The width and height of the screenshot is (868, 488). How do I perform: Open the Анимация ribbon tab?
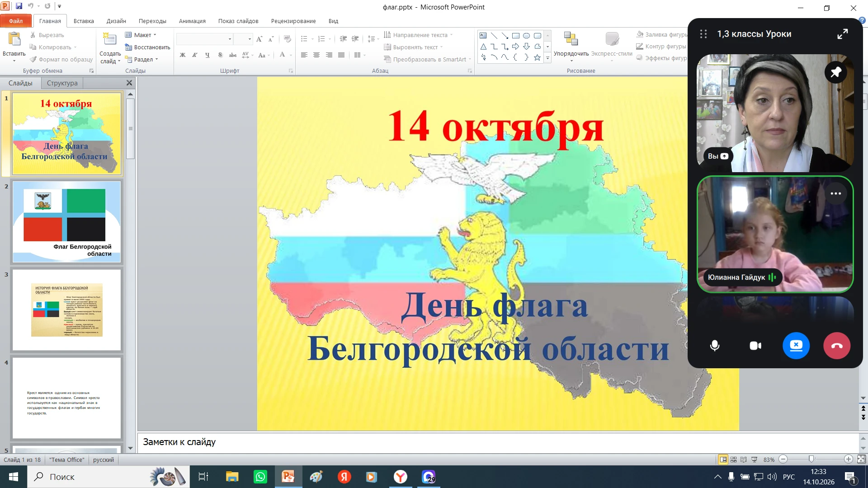coord(192,21)
